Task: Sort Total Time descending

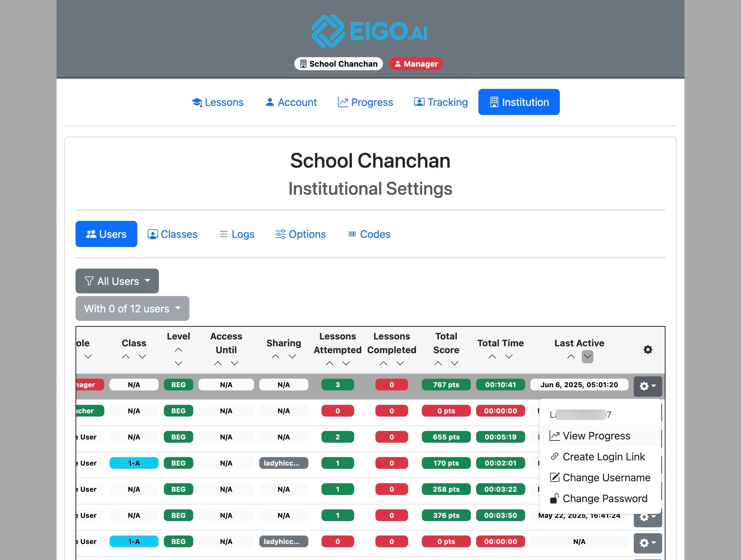Action: click(509, 356)
